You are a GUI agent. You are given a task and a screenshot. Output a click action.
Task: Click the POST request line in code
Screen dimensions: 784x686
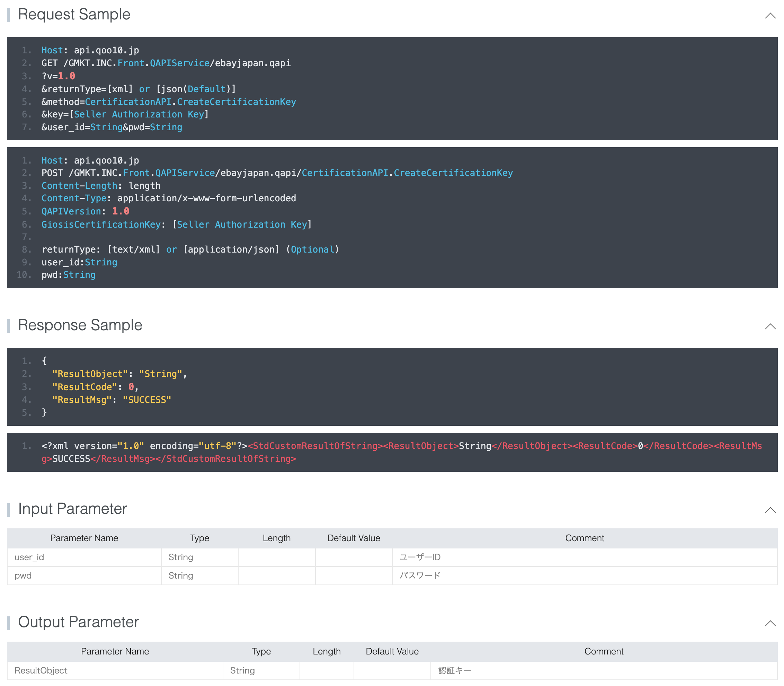click(x=277, y=173)
